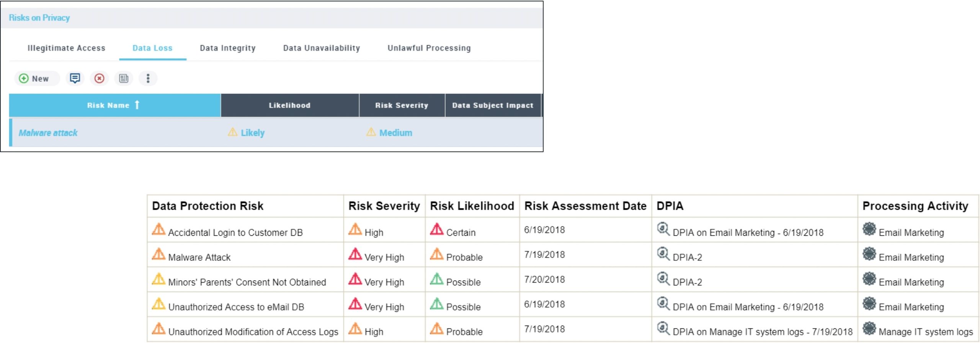Click DPIA magnifier icon for Email Marketing 6/19/2018
This screenshot has height=343, width=980.
(x=663, y=229)
